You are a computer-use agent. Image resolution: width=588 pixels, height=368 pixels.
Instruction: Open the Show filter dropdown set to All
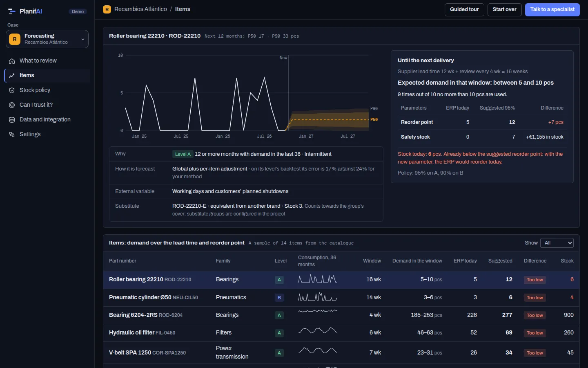coord(557,243)
